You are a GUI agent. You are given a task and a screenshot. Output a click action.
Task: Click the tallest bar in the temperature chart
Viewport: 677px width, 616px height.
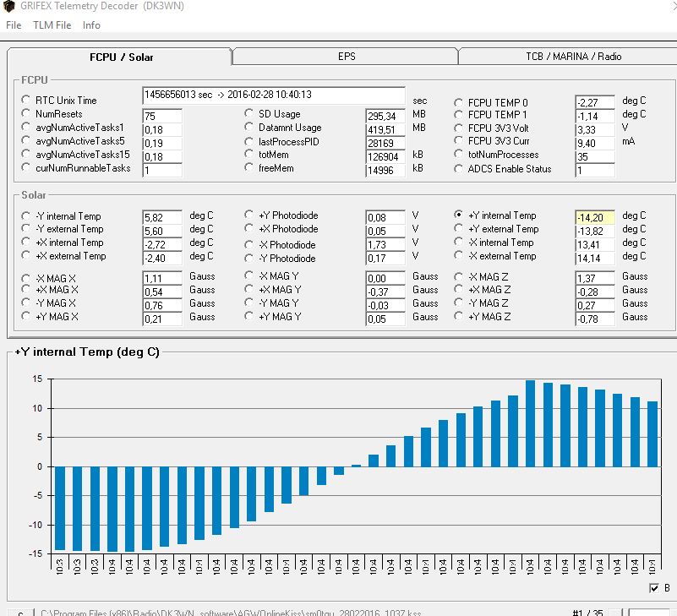530,423
